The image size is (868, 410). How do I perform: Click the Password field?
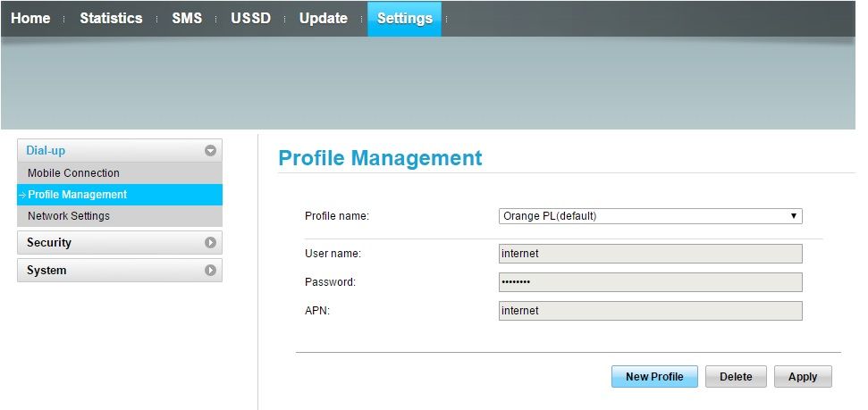click(x=651, y=282)
